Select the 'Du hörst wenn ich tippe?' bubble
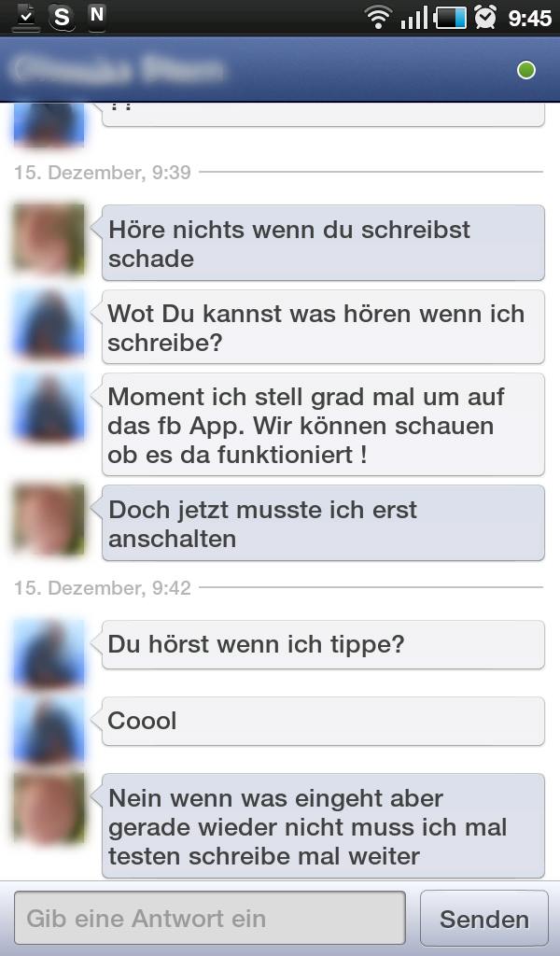 (x=323, y=644)
